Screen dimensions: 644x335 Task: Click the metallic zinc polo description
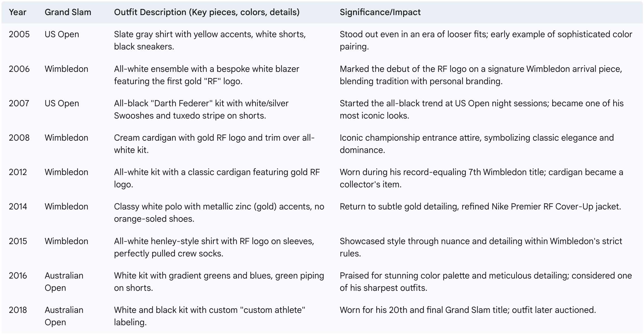tap(219, 213)
